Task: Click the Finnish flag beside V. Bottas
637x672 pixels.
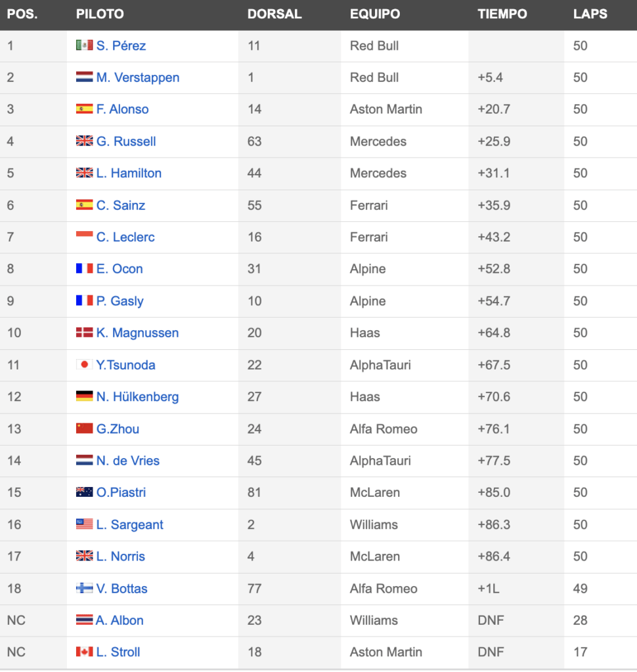Action: pyautogui.click(x=84, y=588)
